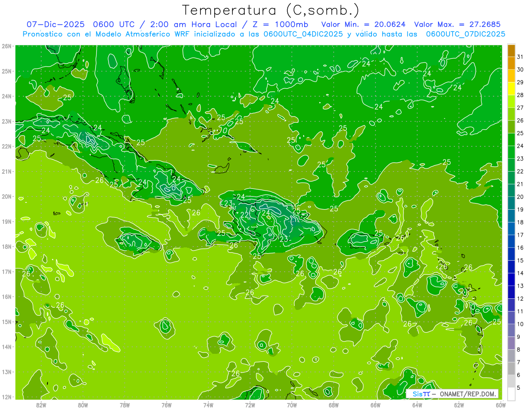Click the latitude axis label '16N'

click(7, 297)
